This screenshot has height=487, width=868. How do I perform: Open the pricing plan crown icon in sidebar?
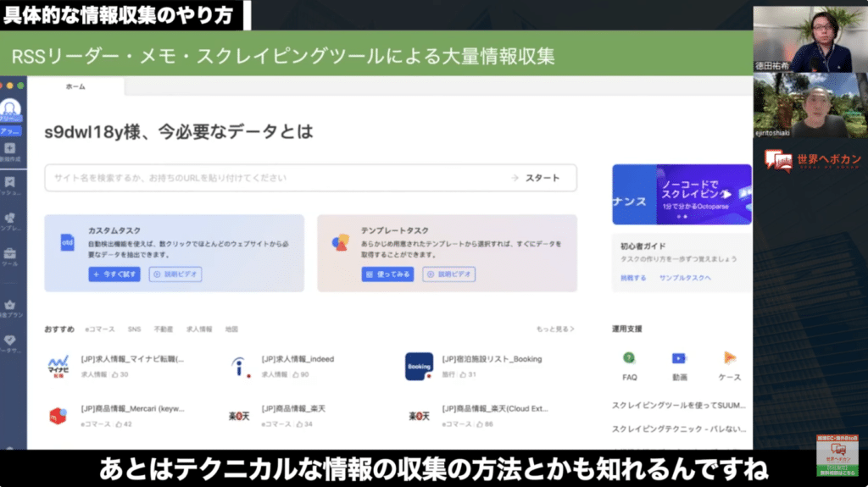tap(10, 305)
